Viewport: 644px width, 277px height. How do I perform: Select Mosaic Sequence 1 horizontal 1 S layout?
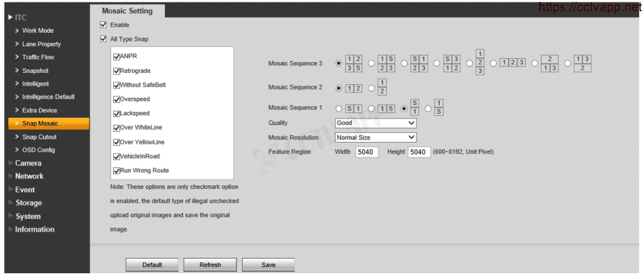[x=371, y=108]
